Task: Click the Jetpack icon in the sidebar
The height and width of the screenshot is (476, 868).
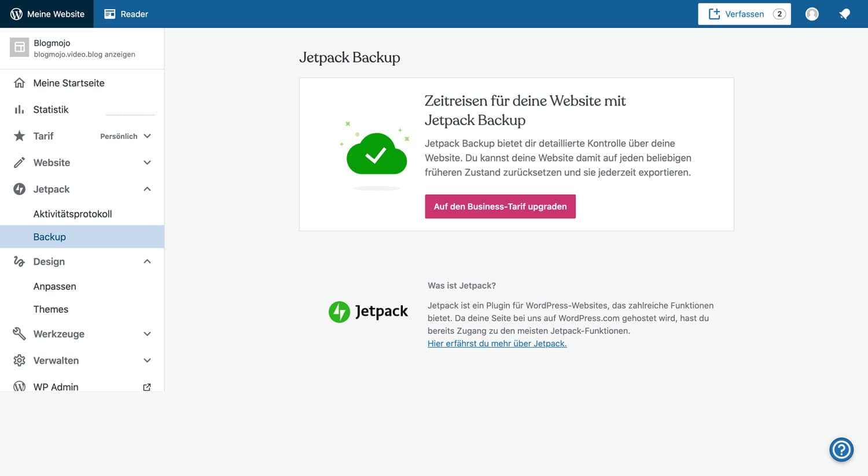Action: tap(19, 189)
